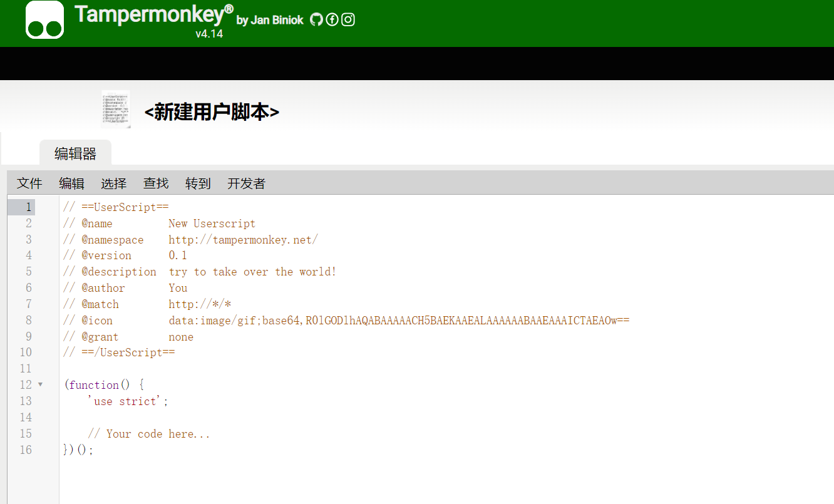Click the '// ==UserScript==' header line

point(116,207)
